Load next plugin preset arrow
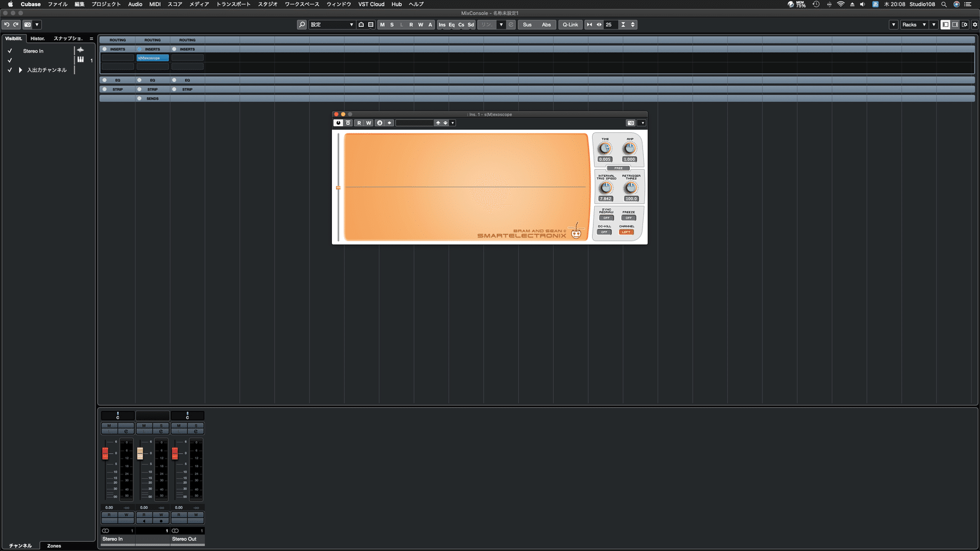The width and height of the screenshot is (980, 551). [445, 123]
